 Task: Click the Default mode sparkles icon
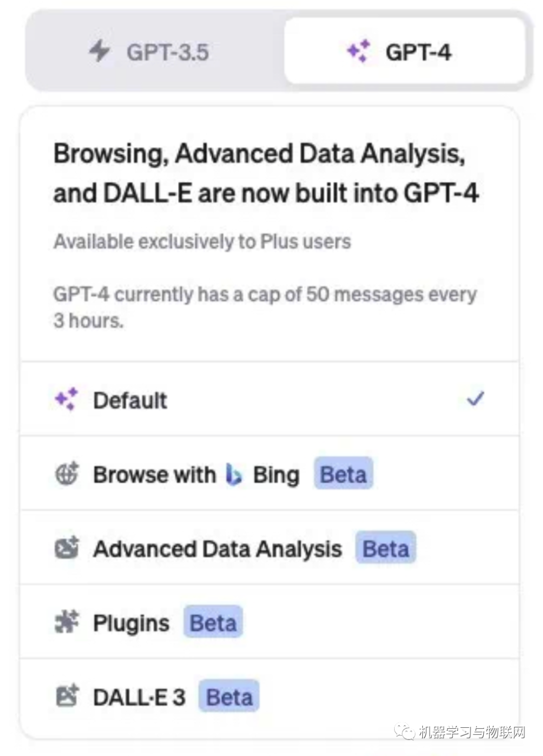coord(66,399)
